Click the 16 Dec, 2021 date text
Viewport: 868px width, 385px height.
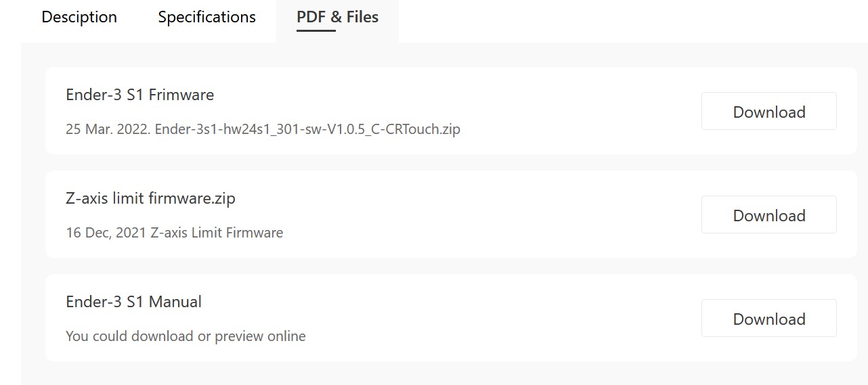(106, 233)
